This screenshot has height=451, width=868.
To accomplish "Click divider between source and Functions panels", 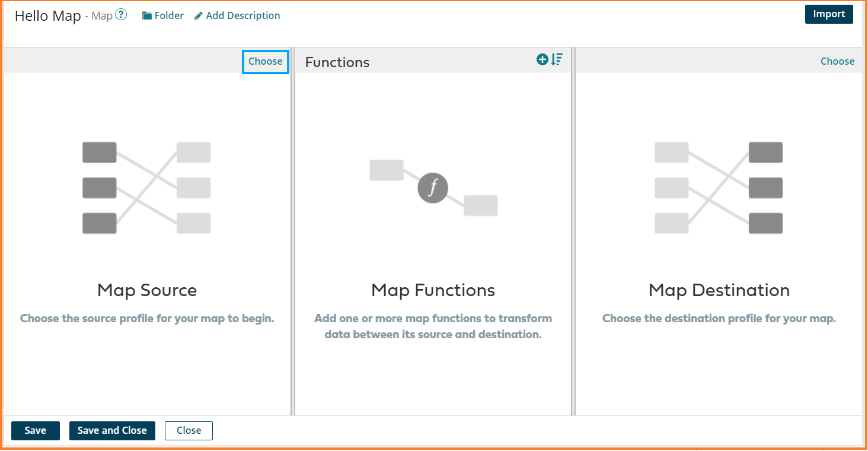I will coord(292,237).
